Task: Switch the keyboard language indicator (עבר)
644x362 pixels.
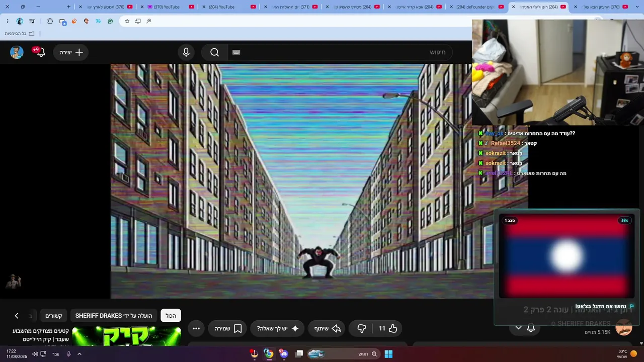Action: pyautogui.click(x=56, y=354)
